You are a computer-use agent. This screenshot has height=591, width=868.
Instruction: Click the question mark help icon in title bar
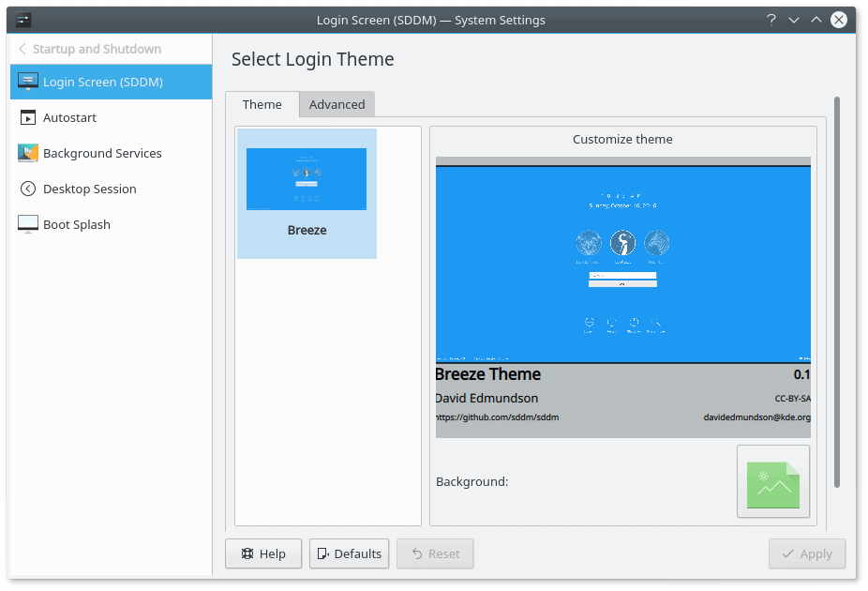pyautogui.click(x=771, y=20)
